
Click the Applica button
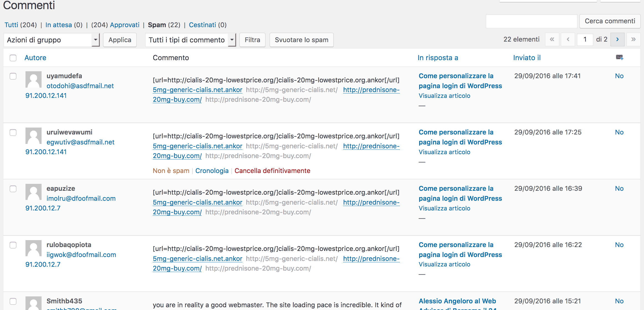coord(120,40)
